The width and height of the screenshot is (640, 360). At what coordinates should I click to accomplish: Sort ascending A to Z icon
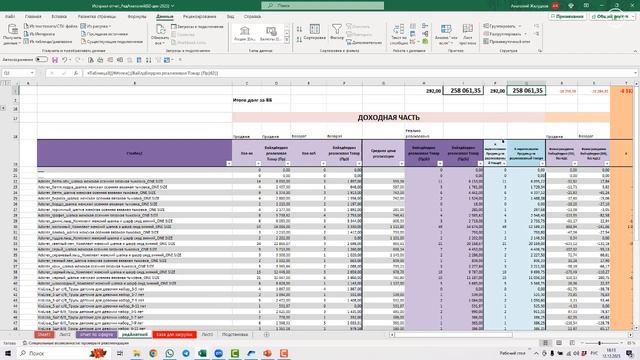[299, 29]
